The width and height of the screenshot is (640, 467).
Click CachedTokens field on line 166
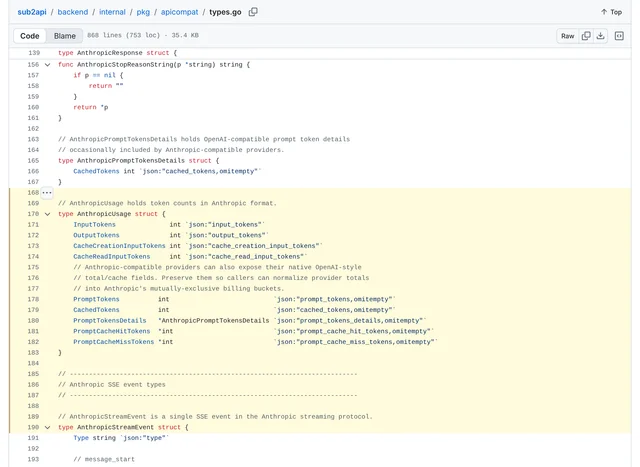point(96,171)
